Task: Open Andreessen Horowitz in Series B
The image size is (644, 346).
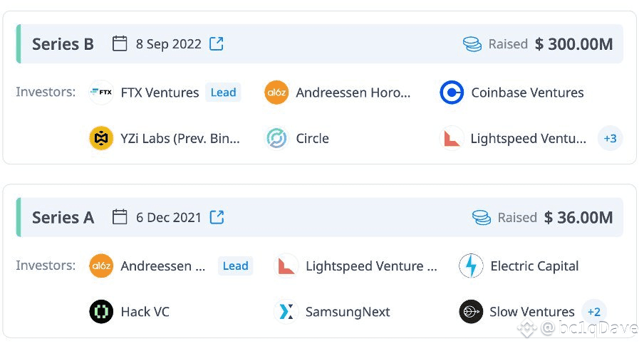Action: (353, 93)
